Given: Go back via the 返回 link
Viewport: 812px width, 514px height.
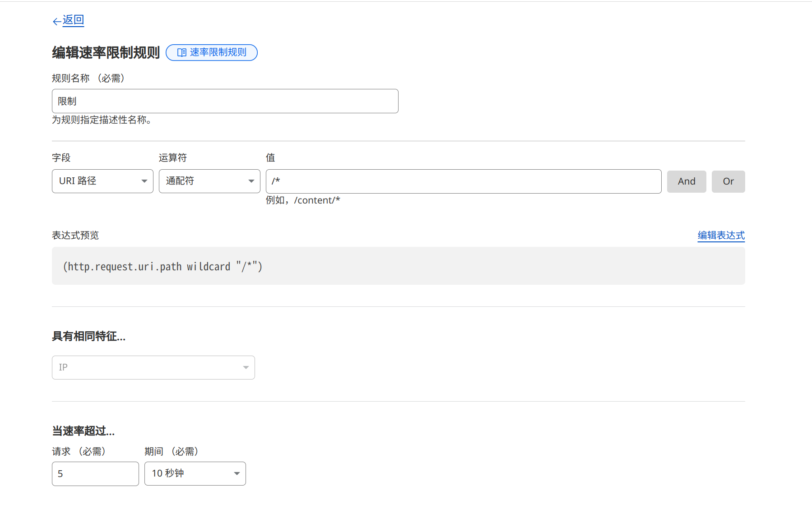Looking at the screenshot, I should (x=73, y=20).
